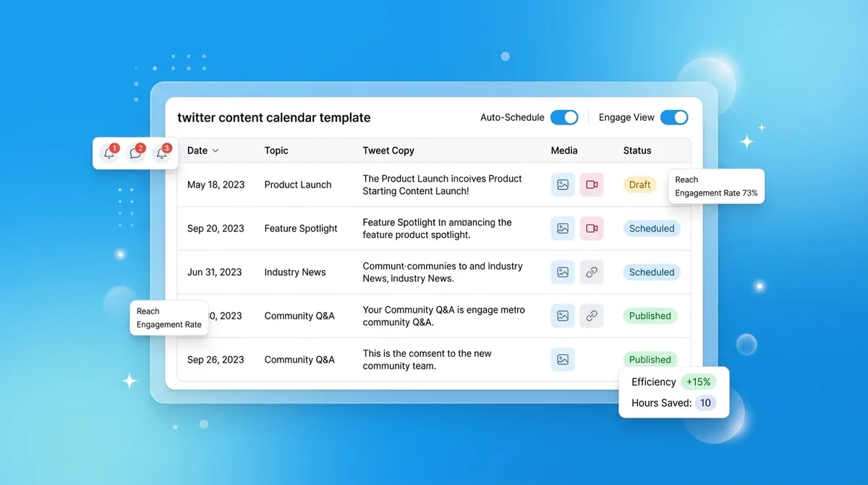Screen dimensions: 868x485
Task: Open the image attachment for Feature Spotlight
Action: coord(563,228)
